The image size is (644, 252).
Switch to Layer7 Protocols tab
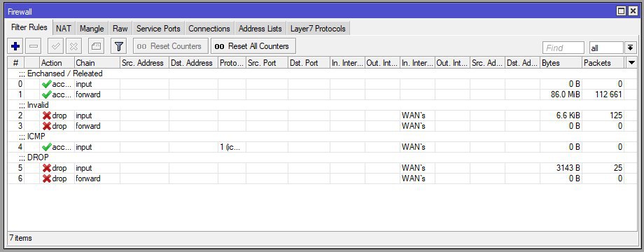(318, 29)
